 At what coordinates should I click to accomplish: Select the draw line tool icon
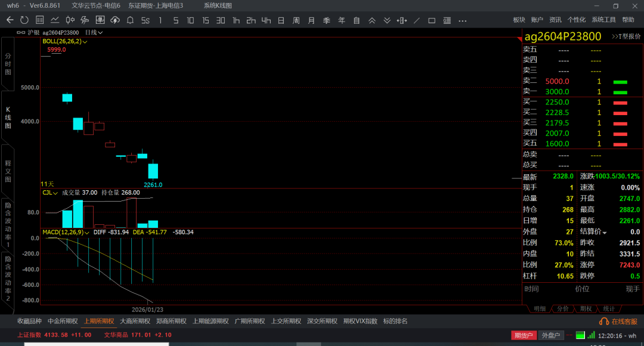pyautogui.click(x=416, y=20)
